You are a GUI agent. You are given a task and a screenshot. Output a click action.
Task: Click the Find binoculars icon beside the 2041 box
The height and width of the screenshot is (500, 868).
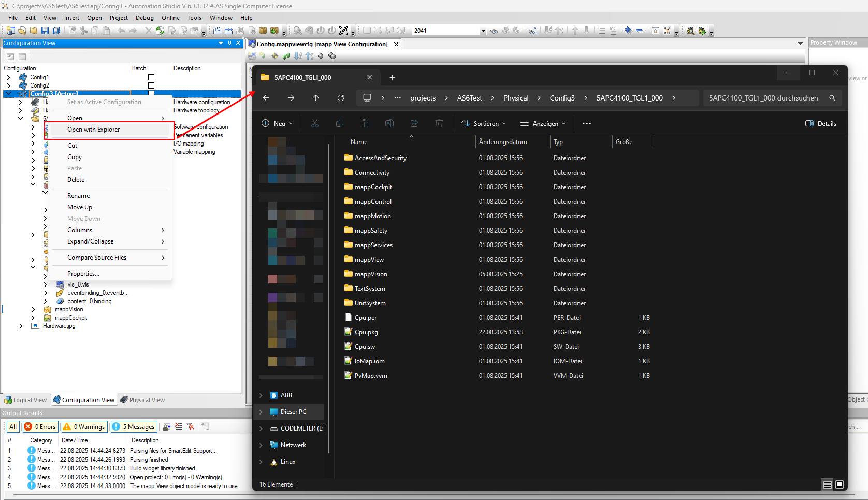pyautogui.click(x=494, y=31)
